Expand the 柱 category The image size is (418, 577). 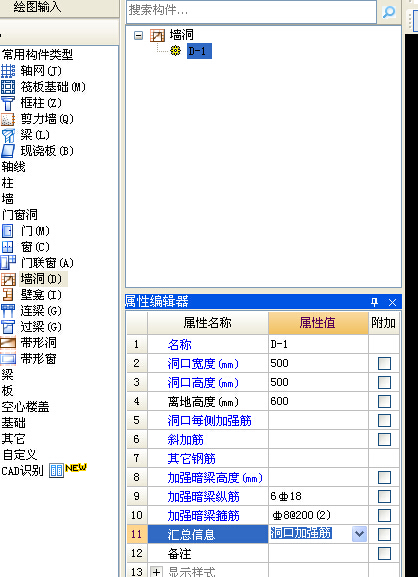(7, 183)
